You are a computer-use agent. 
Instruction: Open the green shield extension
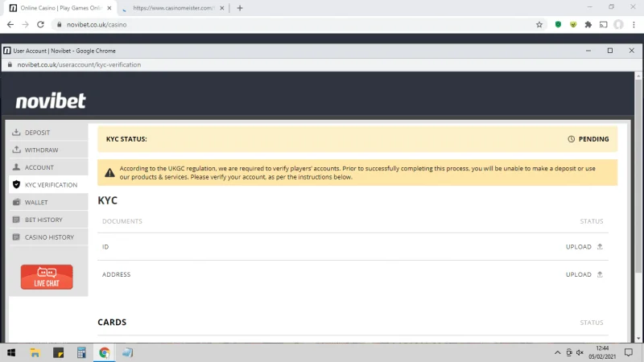558,25
